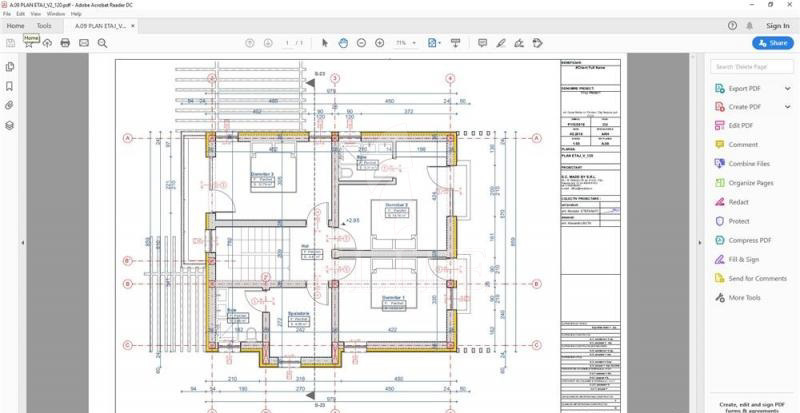
Task: Open the bookmarks panel
Action: point(9,86)
